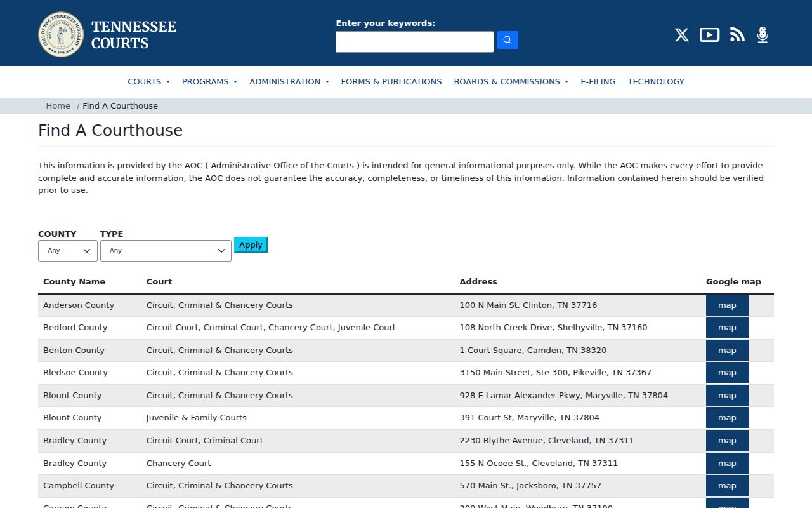Go to the Home breadcrumb link

pyautogui.click(x=58, y=105)
